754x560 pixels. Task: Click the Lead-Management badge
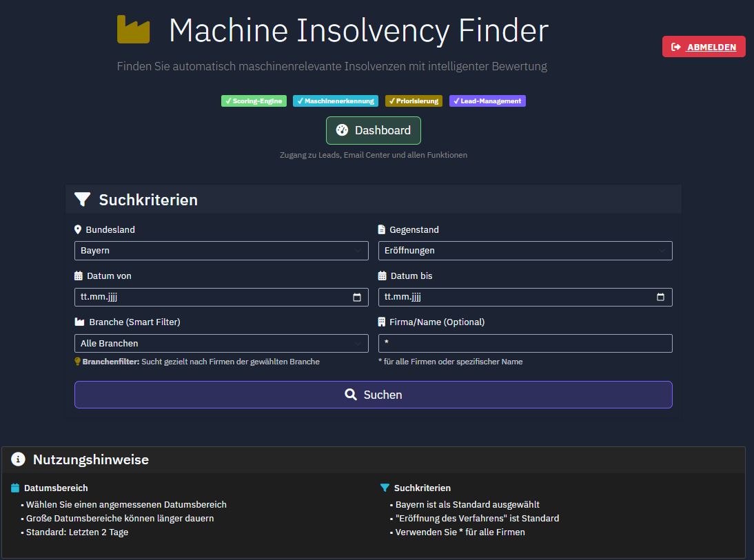[487, 101]
